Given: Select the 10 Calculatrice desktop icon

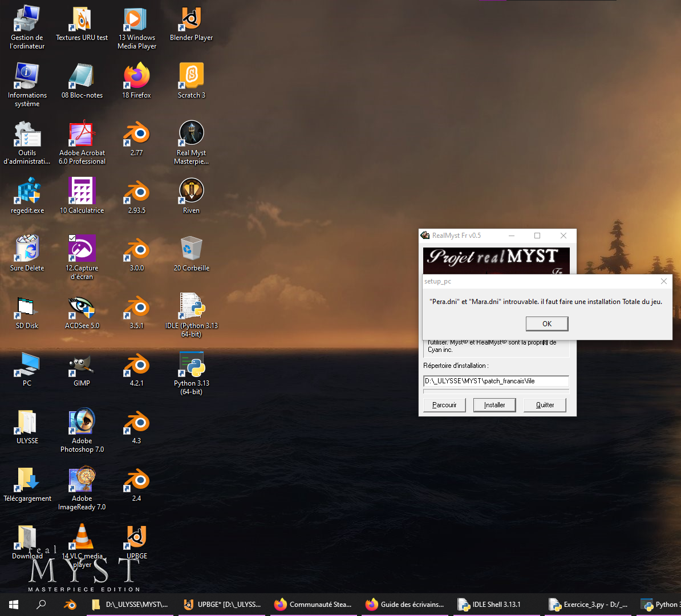Looking at the screenshot, I should click(82, 196).
